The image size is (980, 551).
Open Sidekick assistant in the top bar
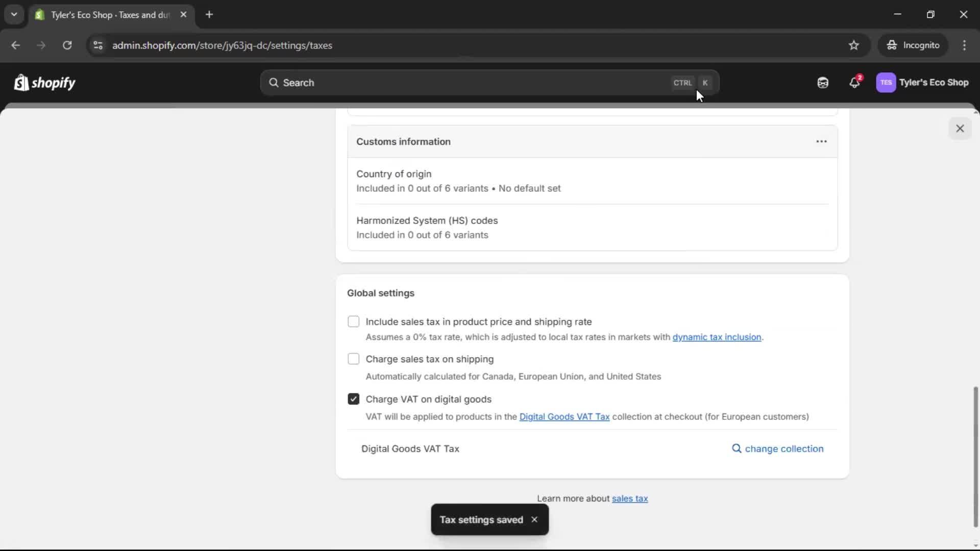coord(822,82)
